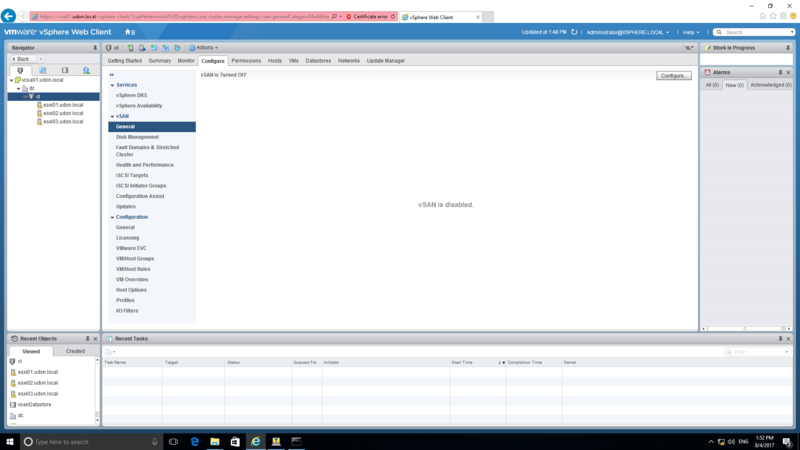Pin the Recent Objects panel
This screenshot has height=450, width=800.
point(87,339)
